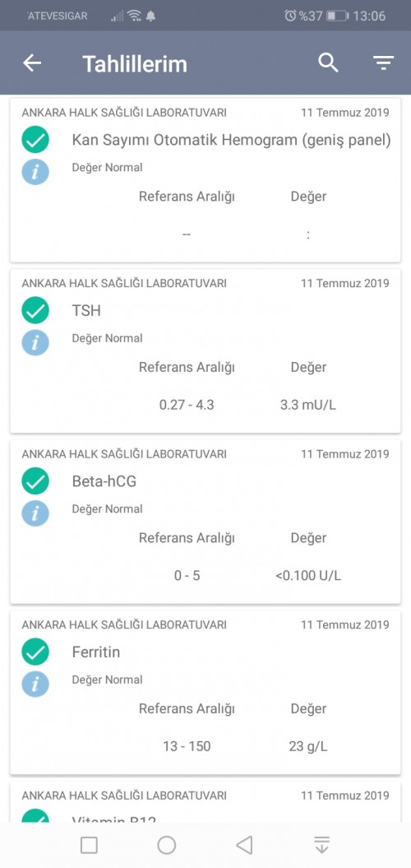The height and width of the screenshot is (868, 411).
Task: Tap info icon for TSH result
Action: [35, 342]
